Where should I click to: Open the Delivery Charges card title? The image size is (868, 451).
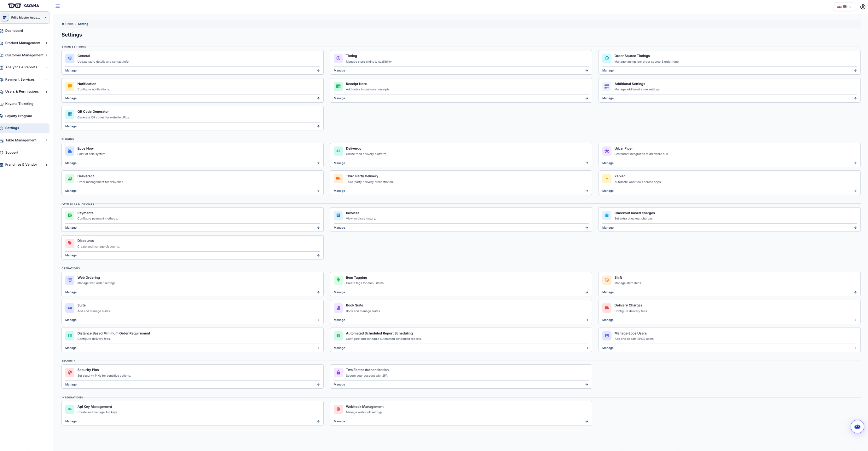(628, 305)
